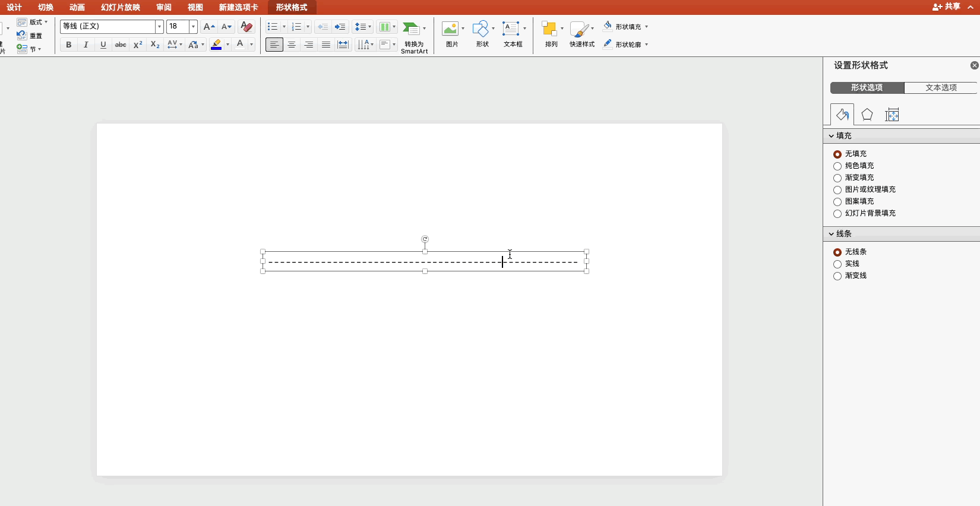
Task: Click the underline formatting icon
Action: tap(103, 45)
